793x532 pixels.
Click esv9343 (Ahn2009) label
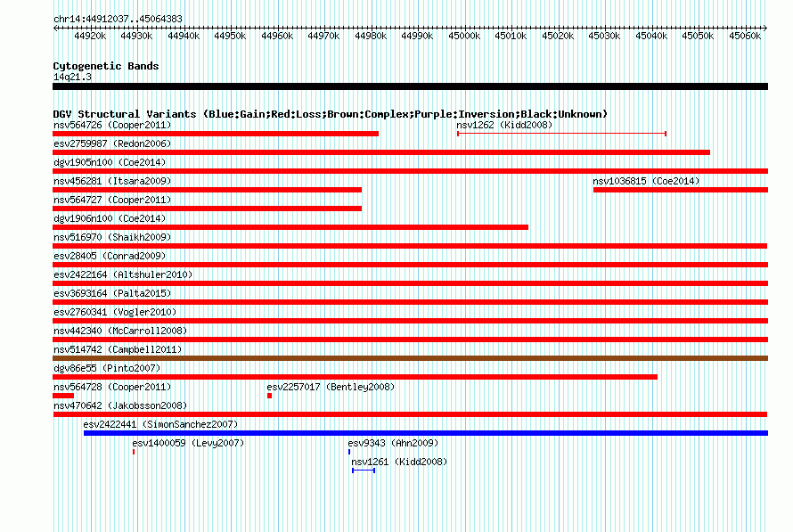click(x=393, y=443)
